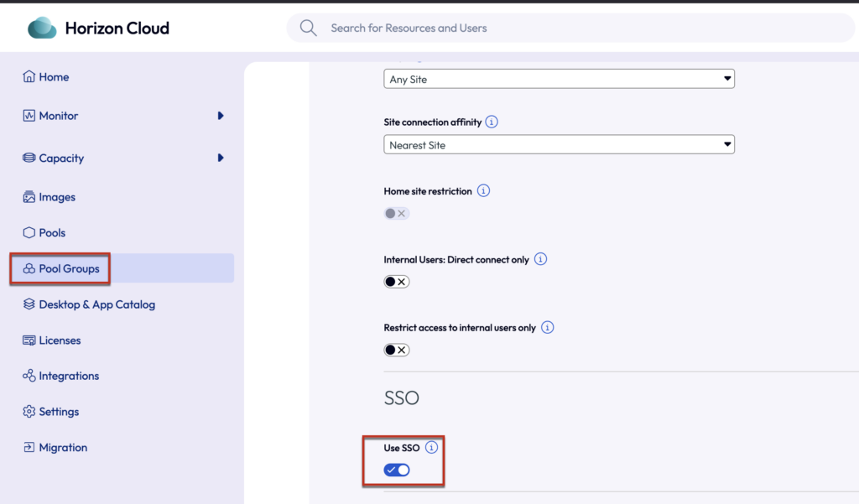Toggle the Home site restriction switch

[x=396, y=214]
